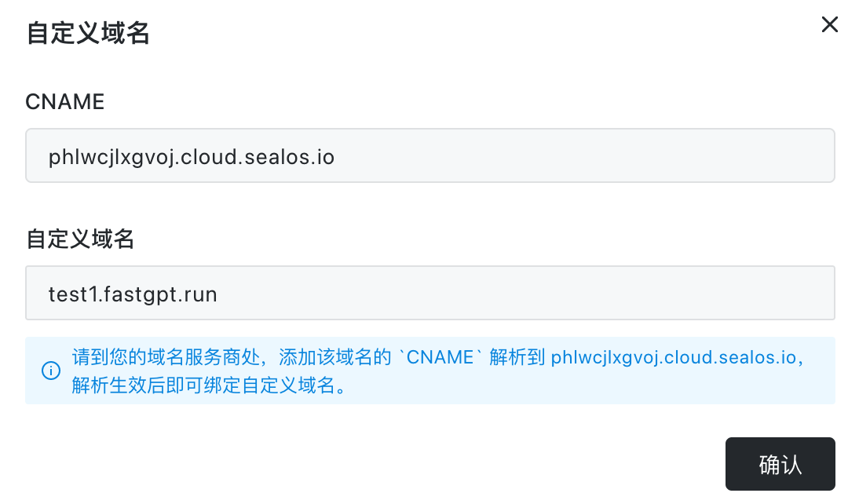The height and width of the screenshot is (504, 859).
Task: Close the 自定义域名 dialog with X icon
Action: point(829,24)
